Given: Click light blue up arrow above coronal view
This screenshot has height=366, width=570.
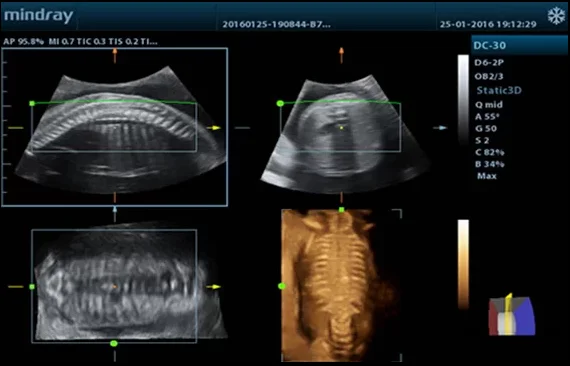Looking at the screenshot, I should [115, 214].
